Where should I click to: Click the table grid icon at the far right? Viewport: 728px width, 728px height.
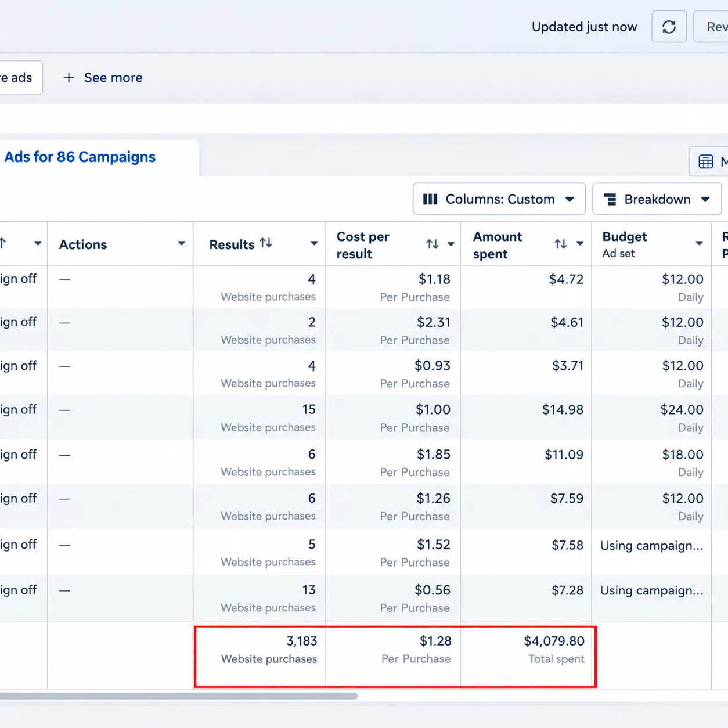coord(706,162)
